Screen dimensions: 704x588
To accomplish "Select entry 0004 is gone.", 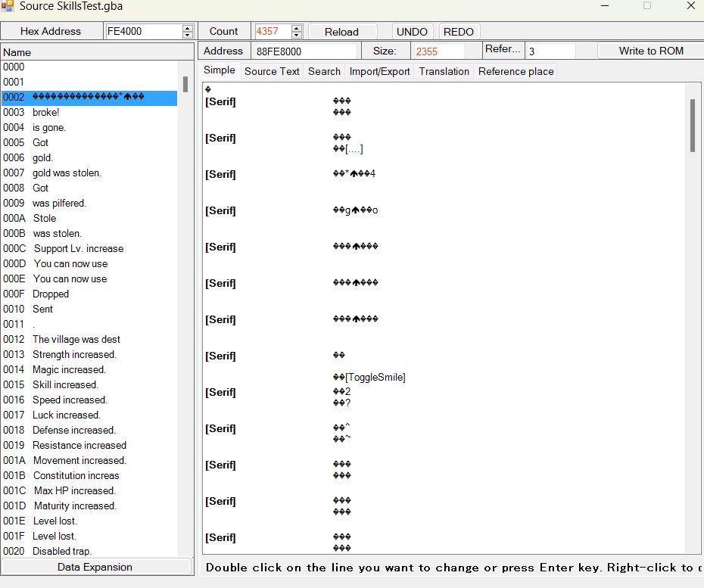I will [x=89, y=127].
